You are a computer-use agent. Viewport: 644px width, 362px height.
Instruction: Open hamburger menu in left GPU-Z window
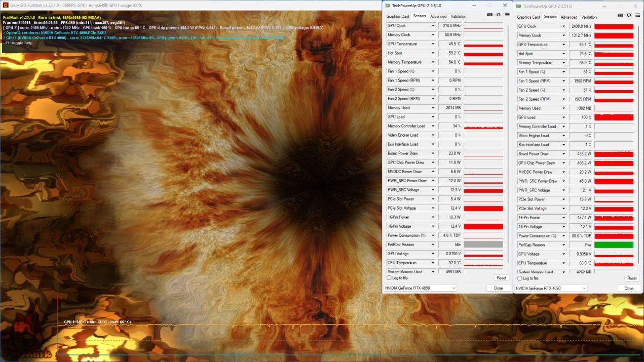(507, 15)
